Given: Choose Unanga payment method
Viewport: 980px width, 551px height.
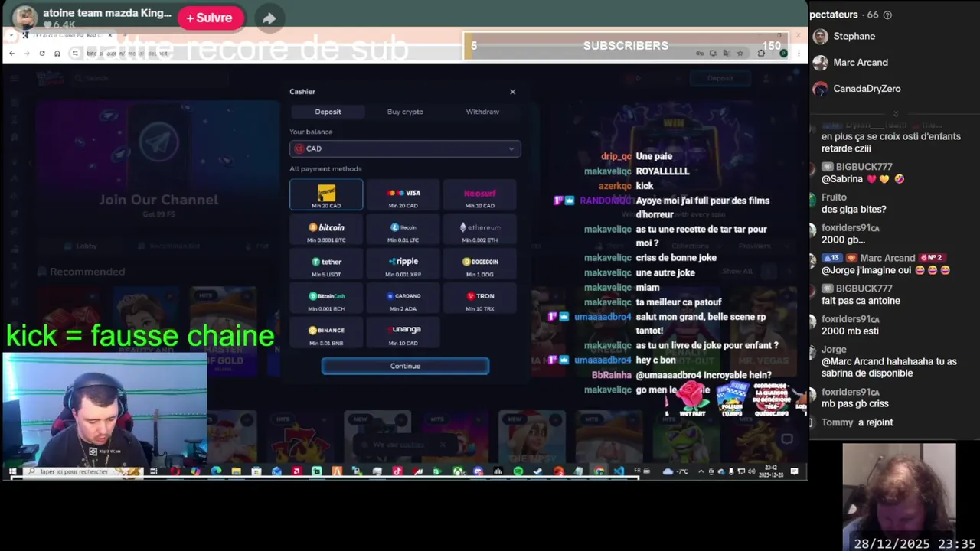Looking at the screenshot, I should pyautogui.click(x=403, y=333).
